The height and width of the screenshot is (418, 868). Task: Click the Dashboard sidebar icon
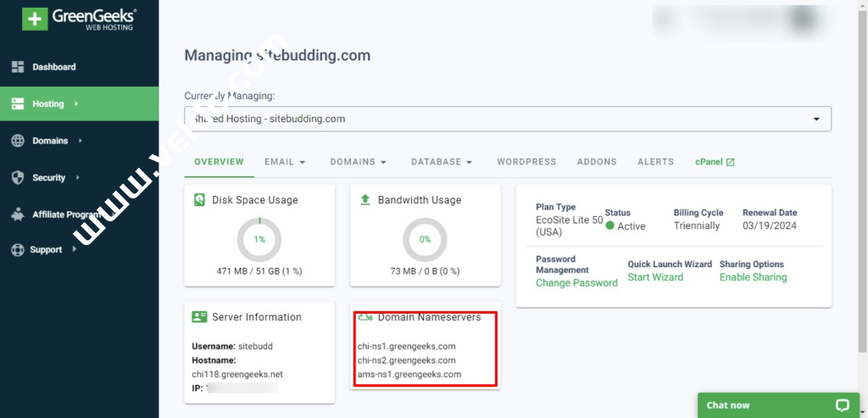tap(18, 67)
